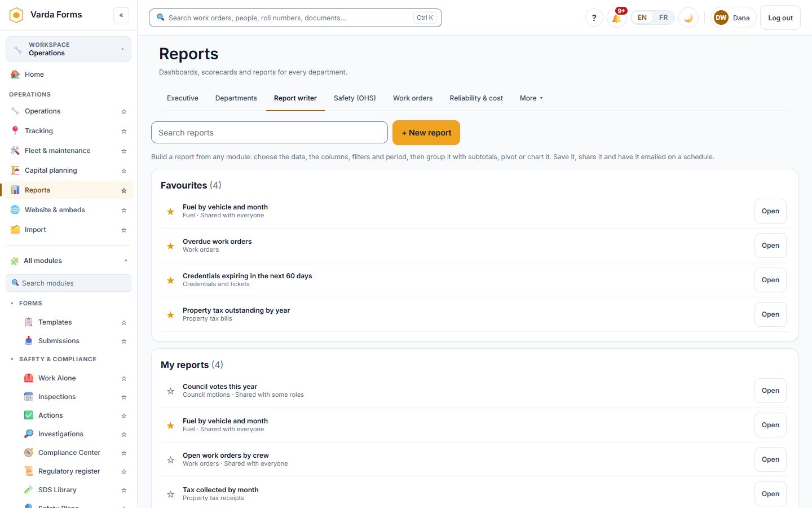Create a report with + New report
The width and height of the screenshot is (812, 508).
click(x=426, y=133)
